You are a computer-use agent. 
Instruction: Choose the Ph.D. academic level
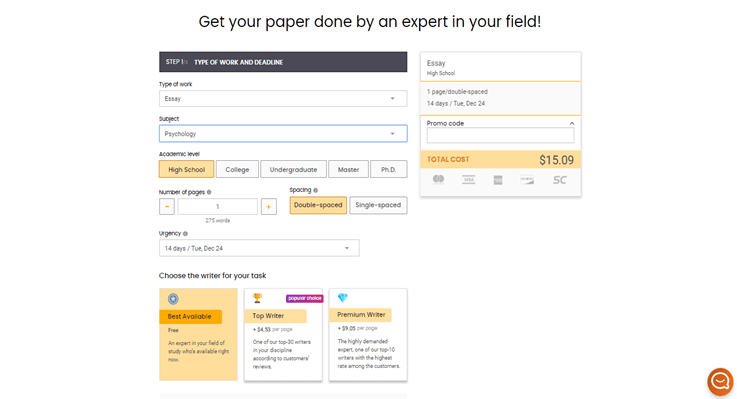tap(389, 170)
